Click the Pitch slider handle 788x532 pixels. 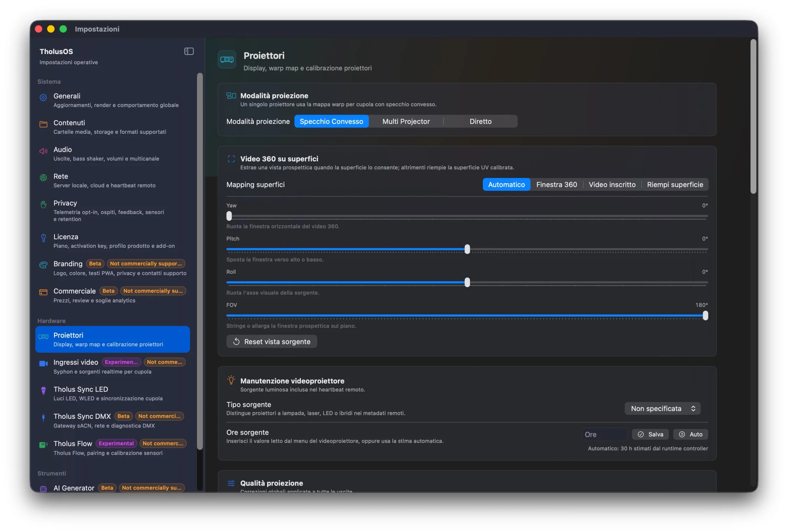(467, 249)
